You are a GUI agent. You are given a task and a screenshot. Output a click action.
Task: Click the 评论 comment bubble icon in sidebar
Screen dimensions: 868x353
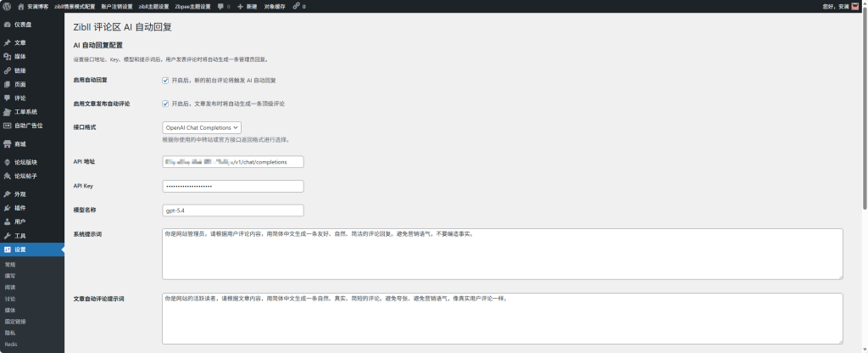(x=7, y=98)
